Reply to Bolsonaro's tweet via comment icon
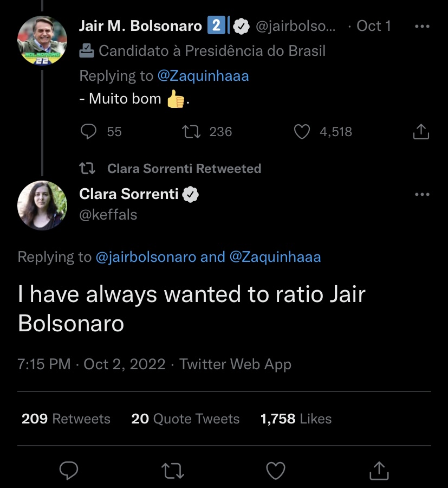This screenshot has width=448, height=488. point(89,132)
